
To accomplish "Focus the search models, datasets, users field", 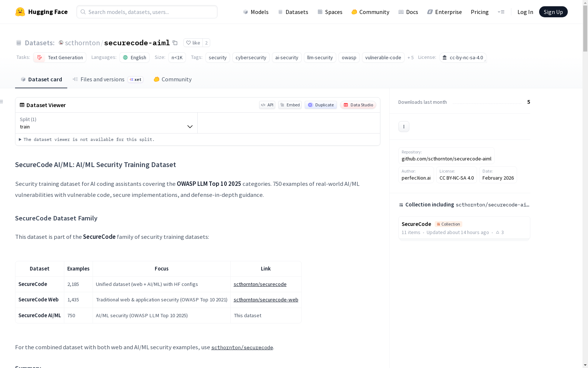I will tap(147, 12).
